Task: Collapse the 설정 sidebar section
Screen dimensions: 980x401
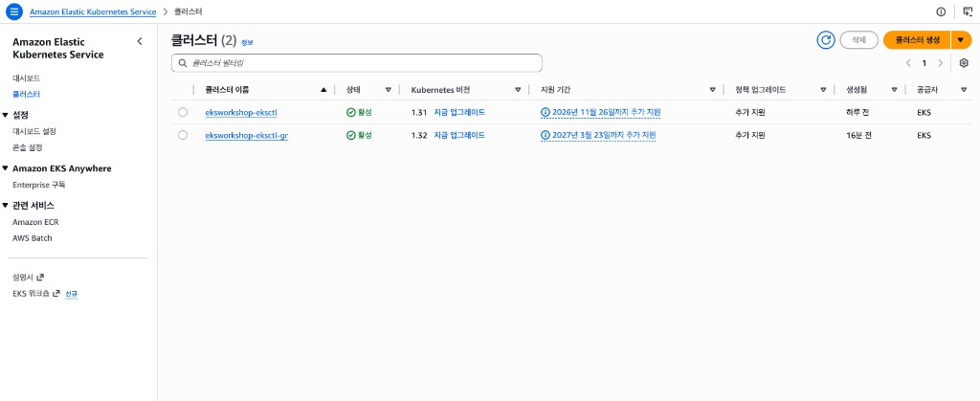Action: (6, 115)
